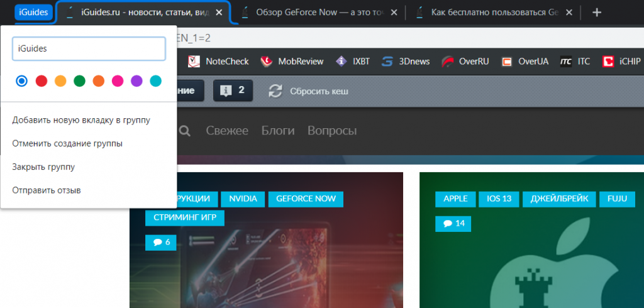This screenshot has width=644, height=308.
Task: Select the cyan group color
Action: click(156, 81)
